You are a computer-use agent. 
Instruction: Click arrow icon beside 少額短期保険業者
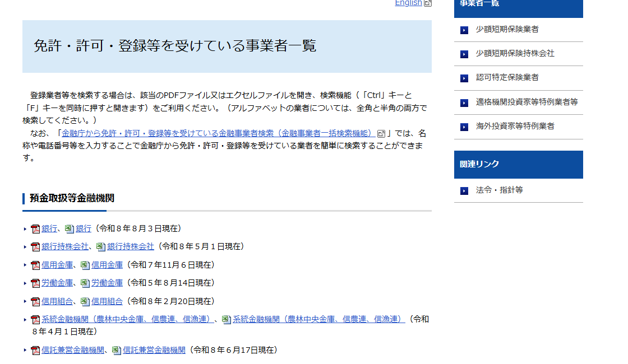click(x=464, y=30)
